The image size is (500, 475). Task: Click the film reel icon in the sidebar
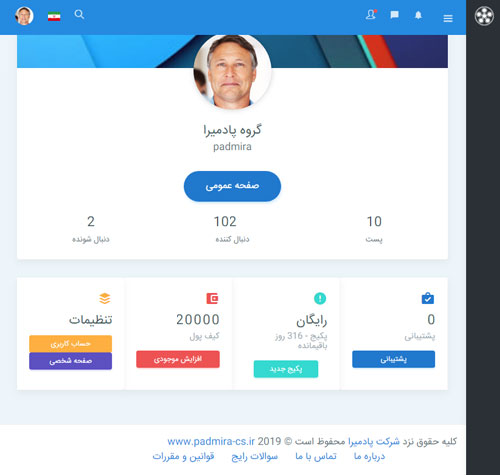[x=484, y=16]
